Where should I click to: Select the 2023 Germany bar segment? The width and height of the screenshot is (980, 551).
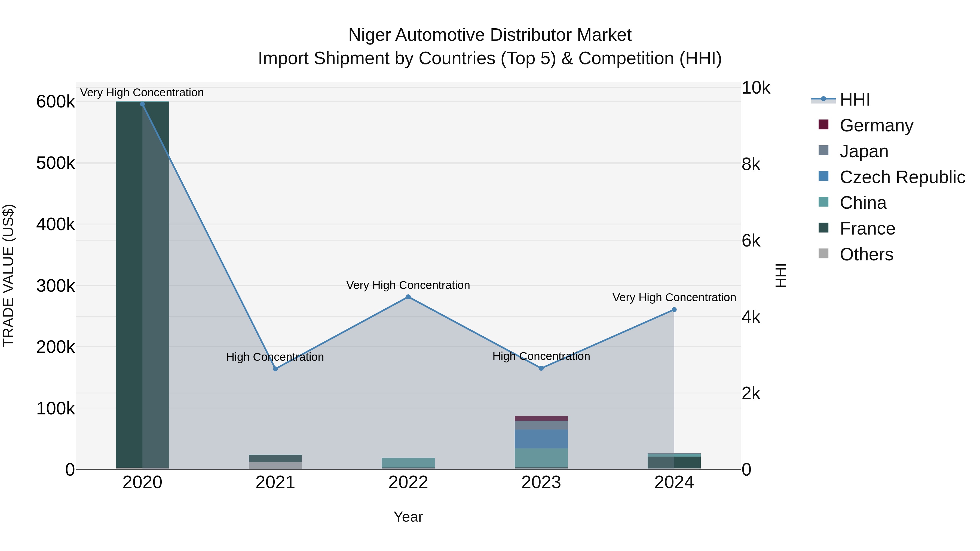point(541,418)
